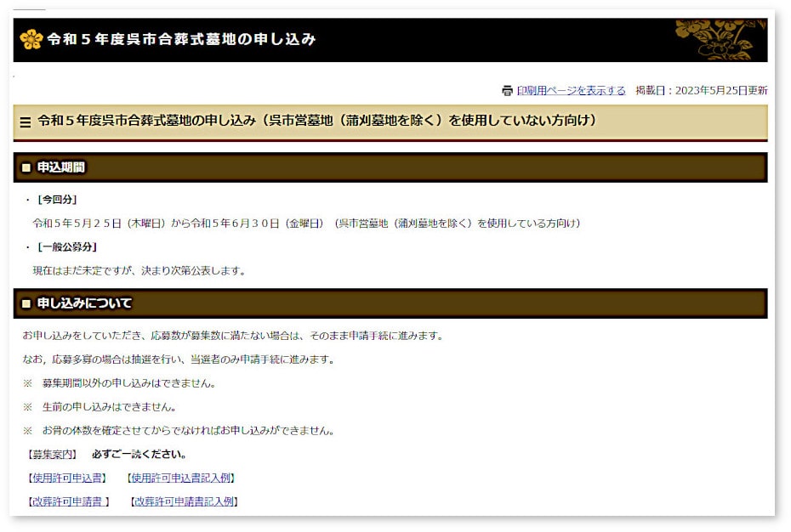This screenshot has width=791, height=532.
Task: Click the ［一般公募分］ label
Action: click(67, 247)
